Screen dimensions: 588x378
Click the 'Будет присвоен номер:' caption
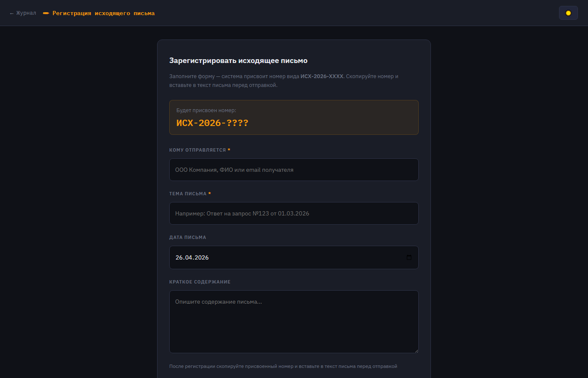[206, 110]
